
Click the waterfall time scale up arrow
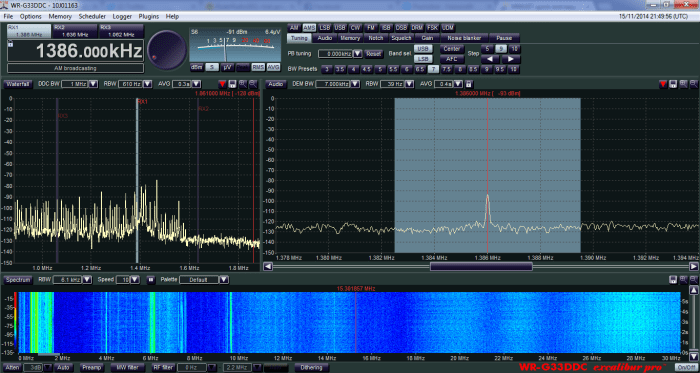tap(694, 291)
